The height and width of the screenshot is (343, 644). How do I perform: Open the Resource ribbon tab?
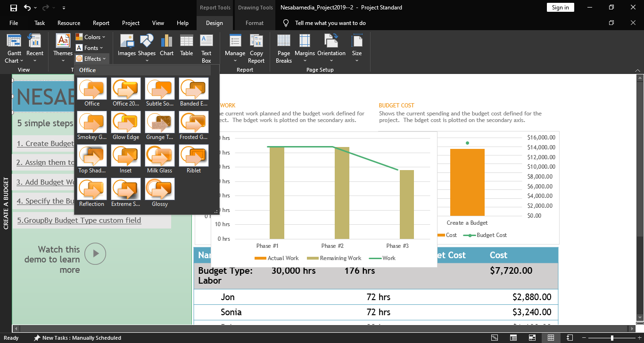pyautogui.click(x=69, y=23)
